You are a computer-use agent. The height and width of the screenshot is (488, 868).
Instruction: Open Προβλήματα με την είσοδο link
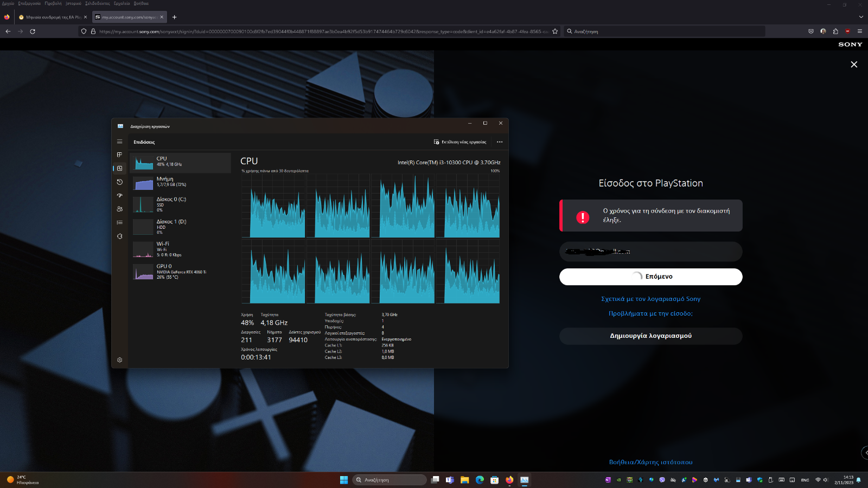tap(650, 313)
